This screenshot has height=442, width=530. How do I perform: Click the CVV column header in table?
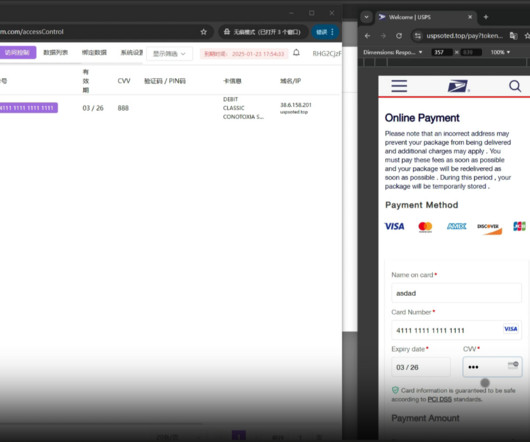124,81
